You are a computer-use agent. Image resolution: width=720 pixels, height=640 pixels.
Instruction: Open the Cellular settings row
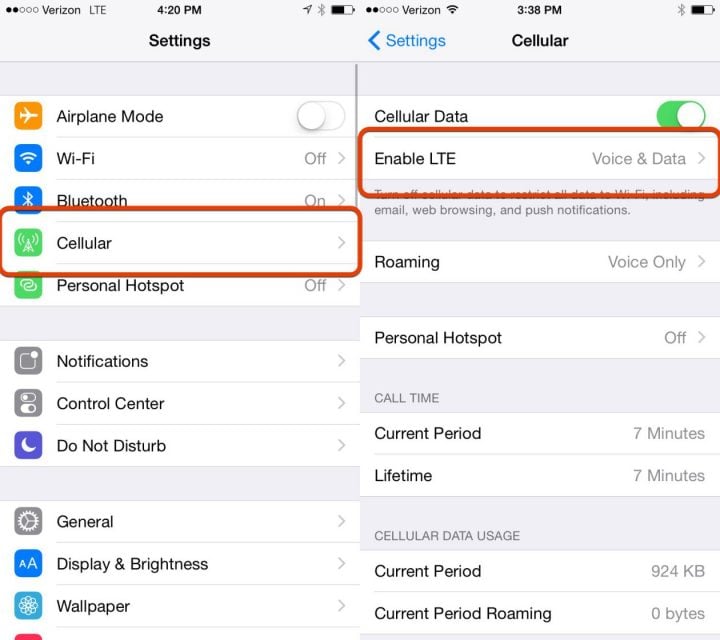(180, 243)
